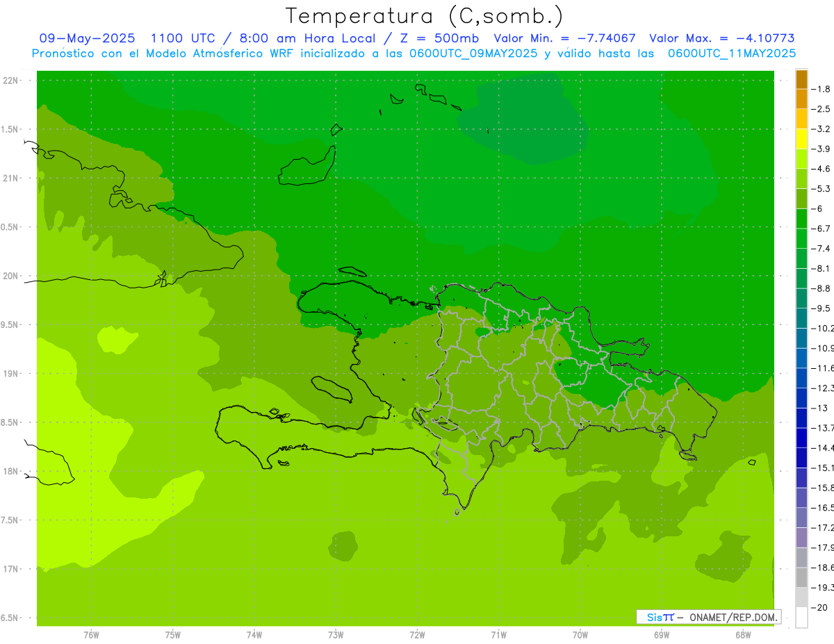Viewport: 834px width, 644px height.
Task: Click the '75W' longitude label
Action: 172,635
